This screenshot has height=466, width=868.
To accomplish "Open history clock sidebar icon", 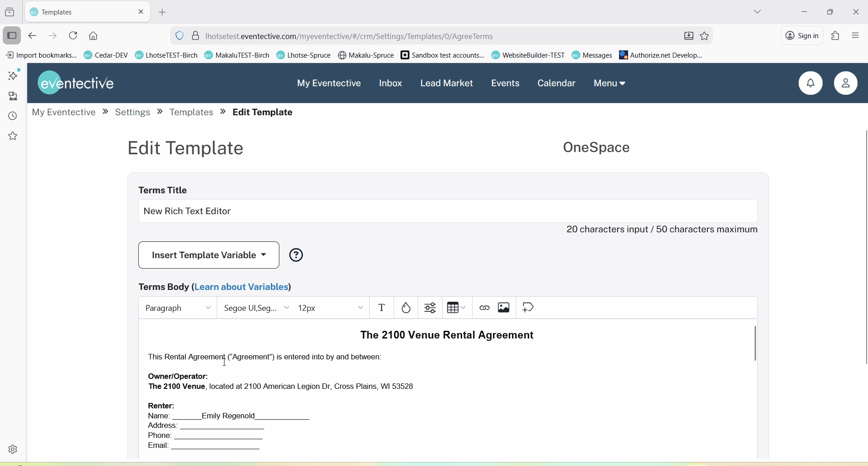I will [x=14, y=116].
